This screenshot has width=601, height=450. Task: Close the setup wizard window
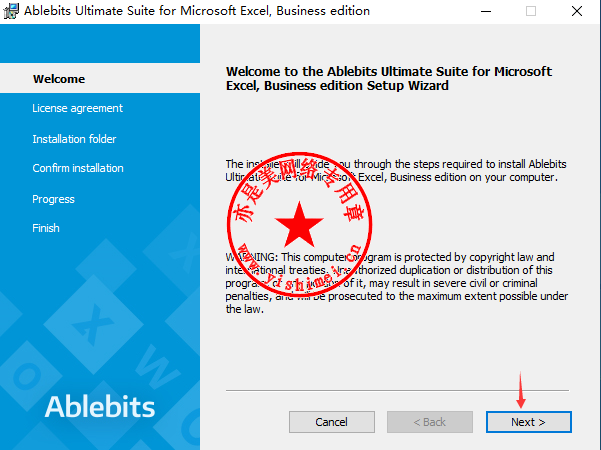tap(576, 11)
